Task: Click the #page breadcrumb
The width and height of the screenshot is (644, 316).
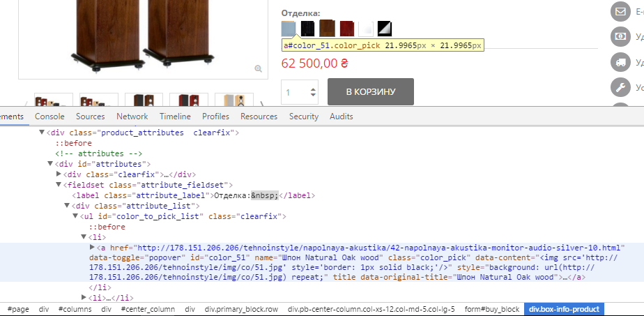Action: tap(18, 309)
